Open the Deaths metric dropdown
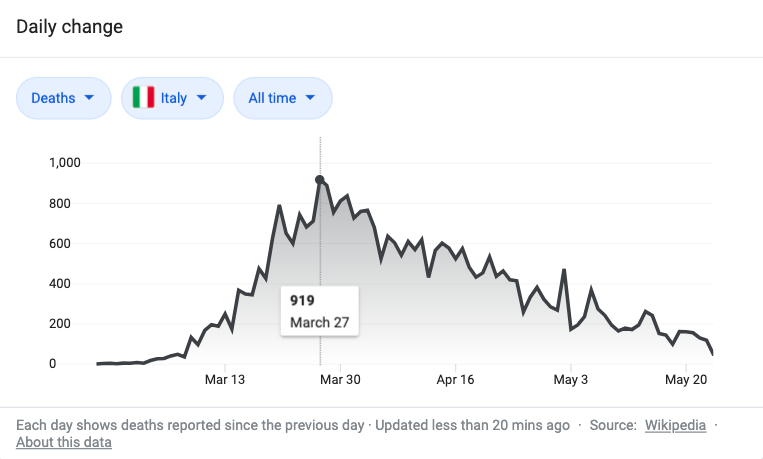 click(x=63, y=98)
